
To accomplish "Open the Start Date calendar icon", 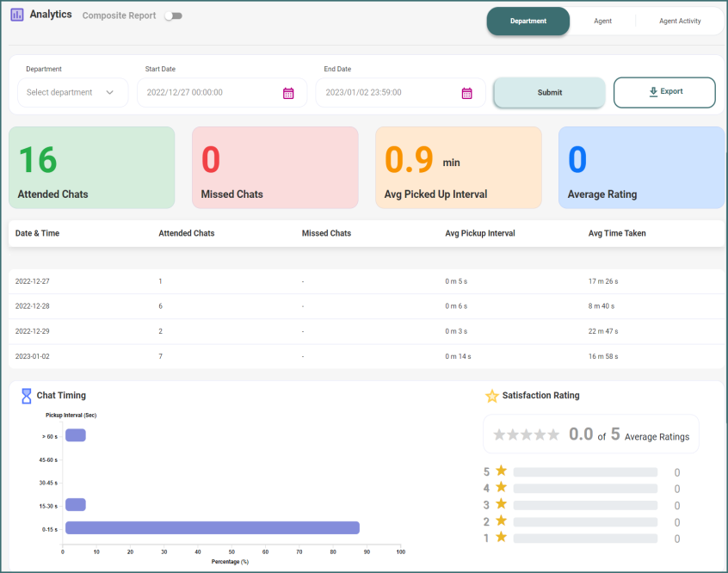I will point(288,93).
